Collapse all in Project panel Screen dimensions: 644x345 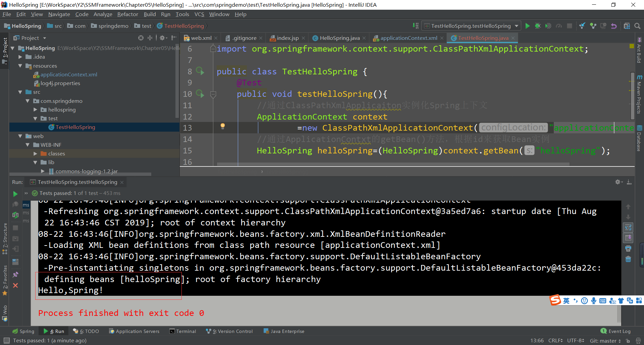coord(150,38)
